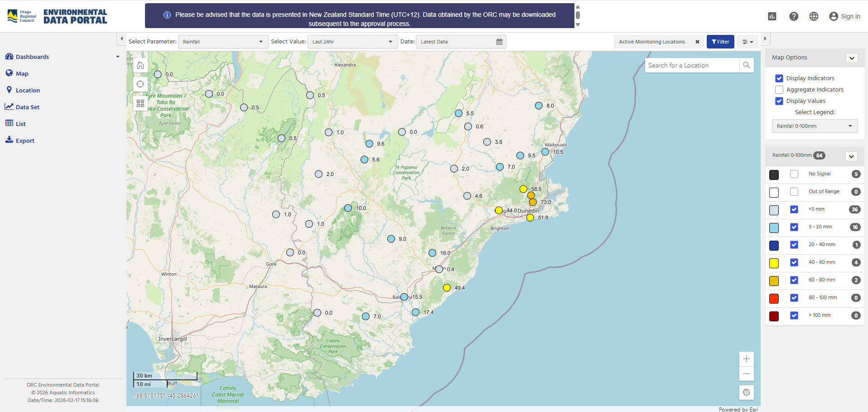Screen dimensions: 868x412
Task: Open the Export section in the sidebar
Action: (25, 140)
